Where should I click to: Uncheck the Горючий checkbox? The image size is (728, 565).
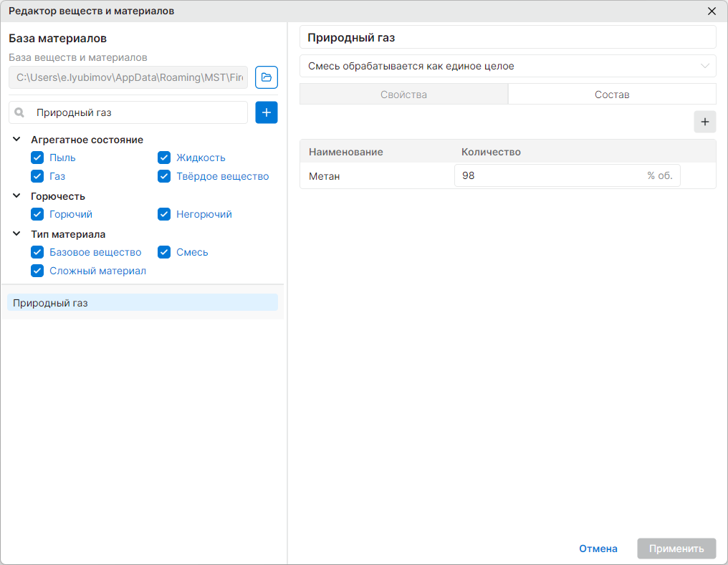(x=37, y=214)
